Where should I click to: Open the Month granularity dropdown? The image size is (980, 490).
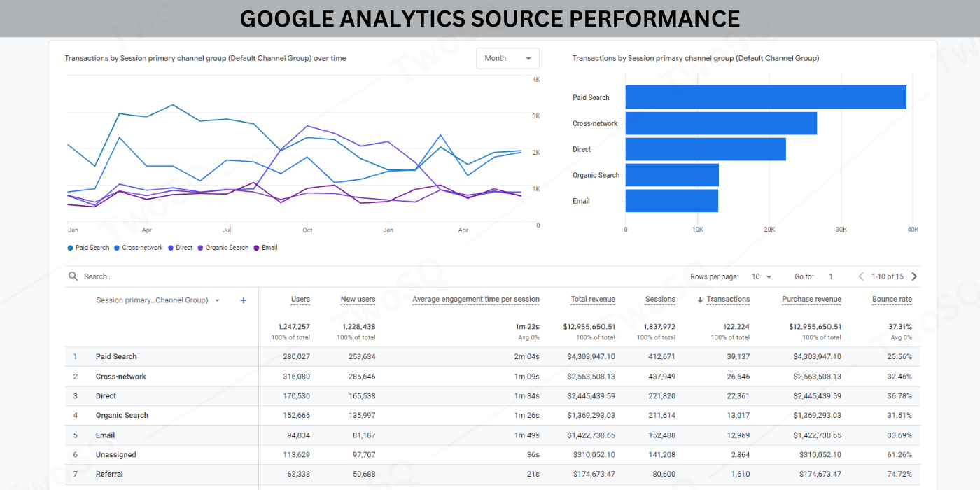tap(507, 58)
